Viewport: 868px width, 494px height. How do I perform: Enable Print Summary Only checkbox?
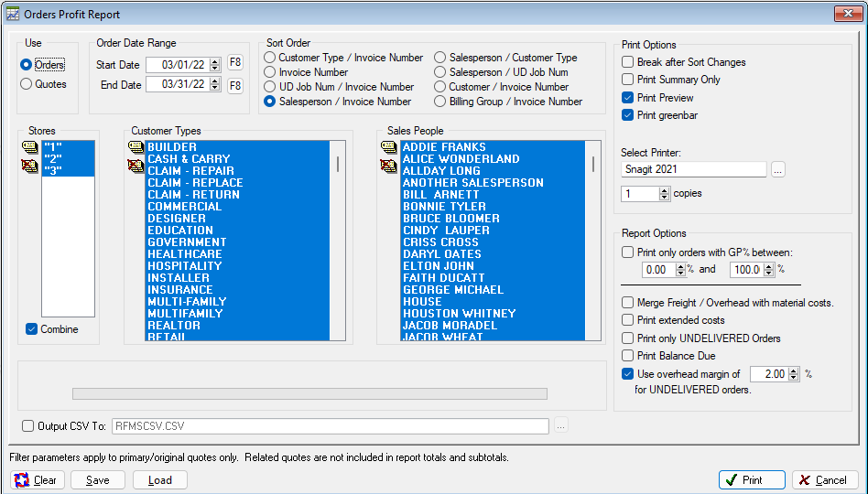coord(627,80)
